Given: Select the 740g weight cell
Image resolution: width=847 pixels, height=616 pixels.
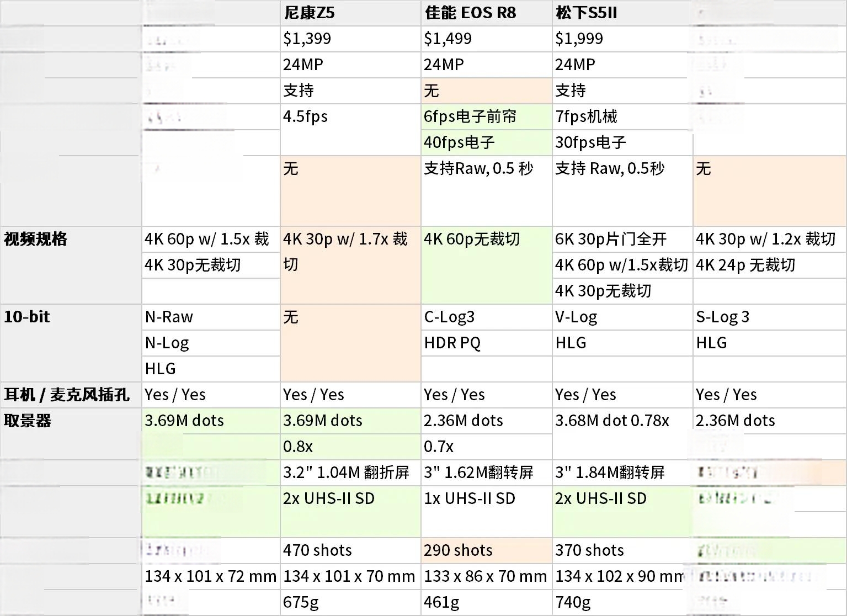Looking at the screenshot, I should point(622,602).
